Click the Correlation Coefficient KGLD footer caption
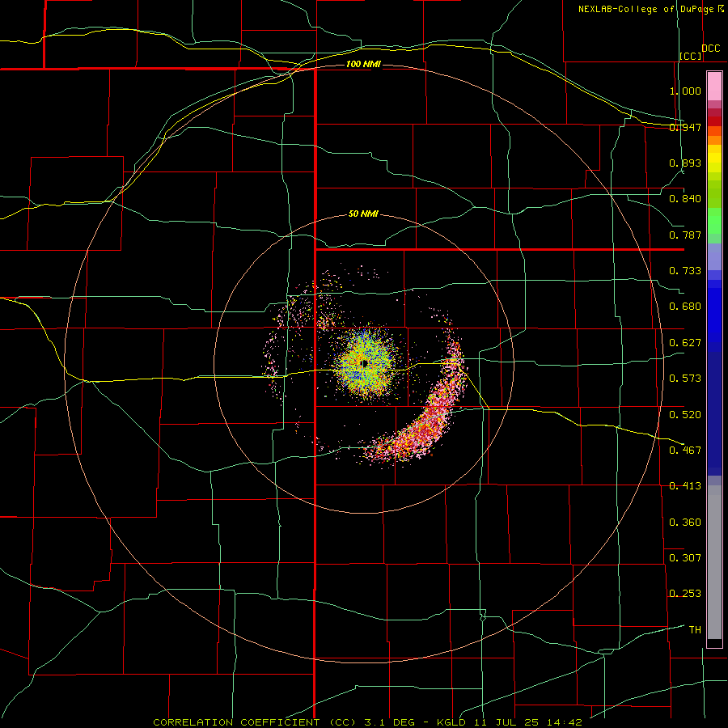This screenshot has width=728, height=728. 367,722
